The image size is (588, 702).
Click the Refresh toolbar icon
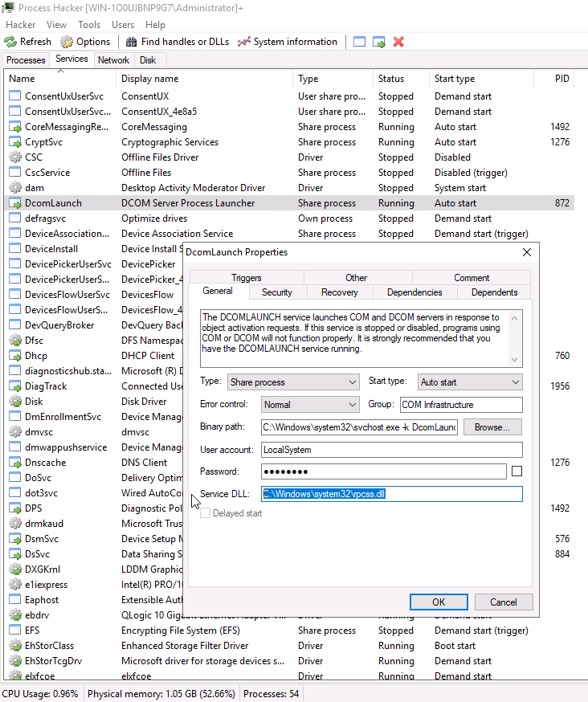[10, 42]
